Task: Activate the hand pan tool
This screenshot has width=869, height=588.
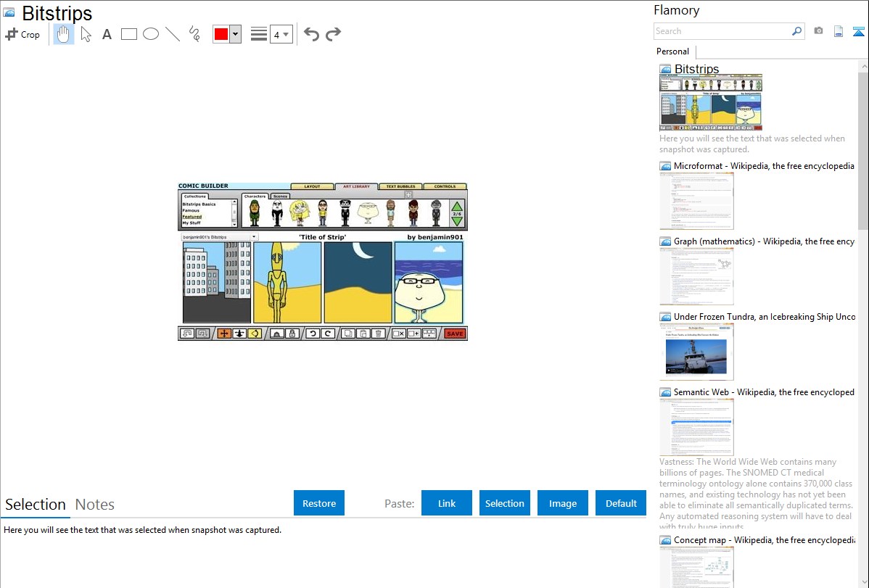Action: point(64,34)
